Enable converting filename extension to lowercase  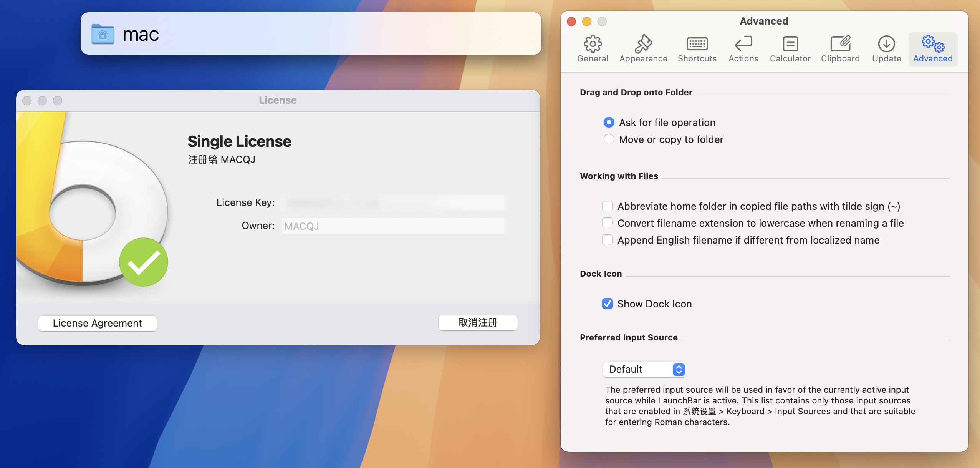pos(607,223)
